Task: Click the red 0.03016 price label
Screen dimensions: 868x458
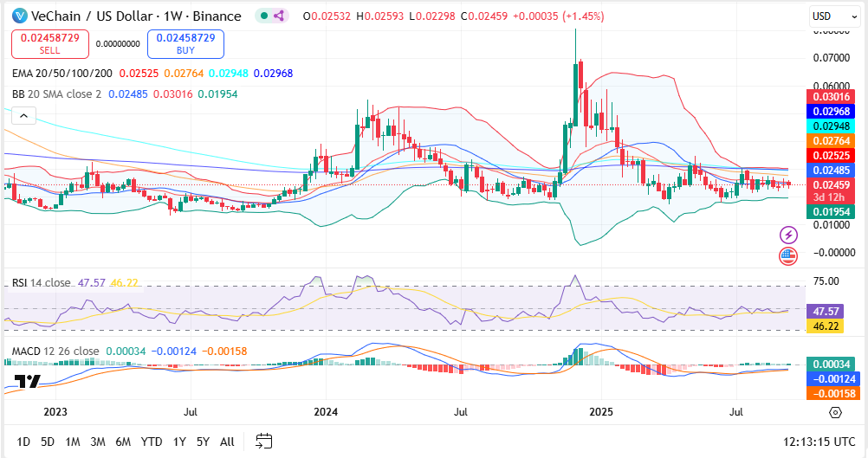Action: pos(831,96)
